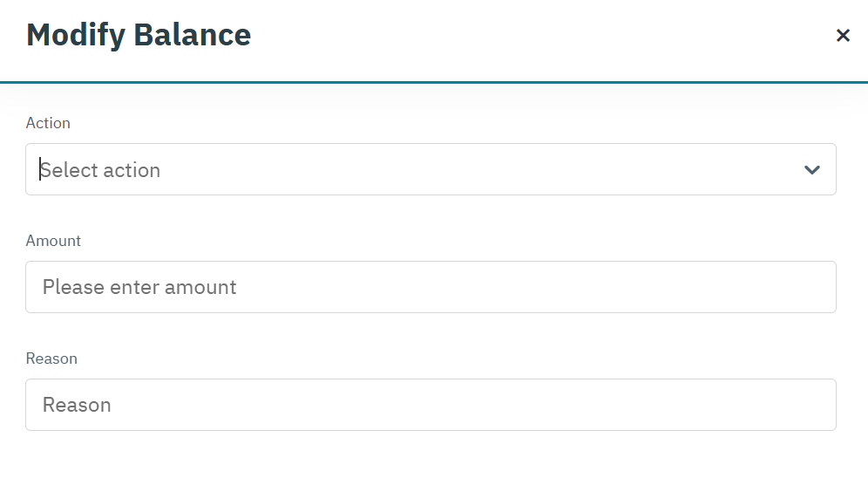Expand the Action dropdown chevron
The height and width of the screenshot is (485, 868).
click(x=812, y=169)
